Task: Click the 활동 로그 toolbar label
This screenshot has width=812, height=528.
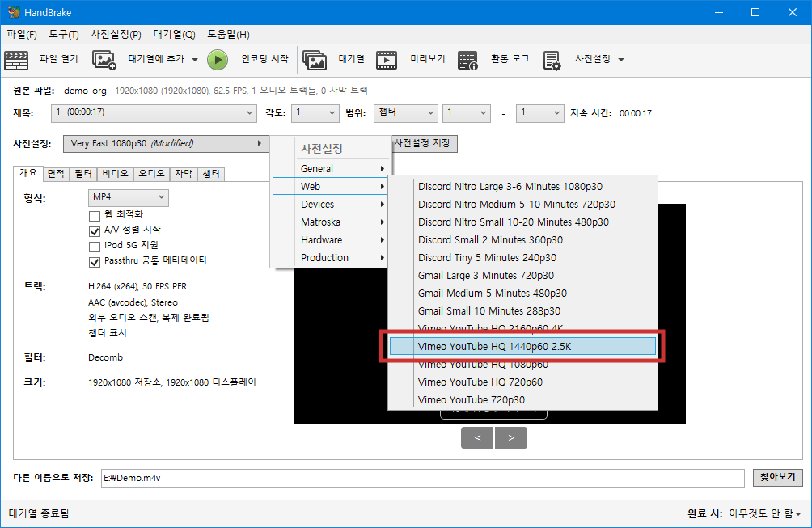Action: pos(510,59)
